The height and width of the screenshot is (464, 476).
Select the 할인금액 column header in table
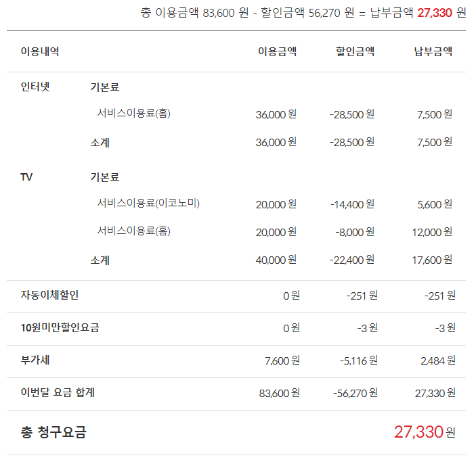[x=355, y=51]
